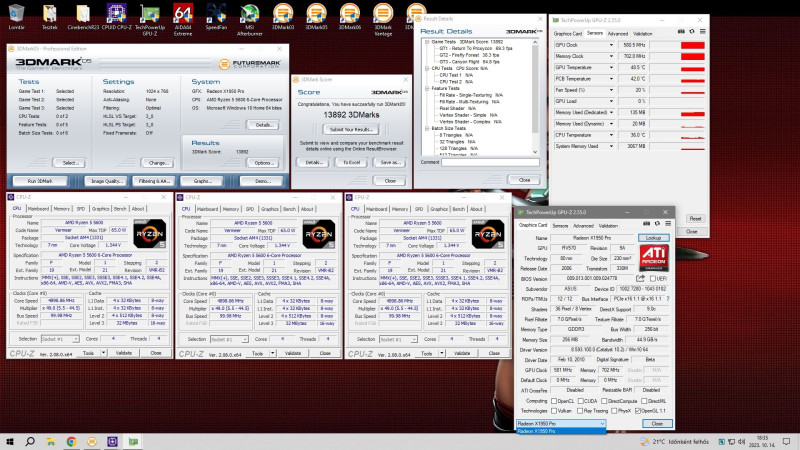This screenshot has height=450, width=800.
Task: Collapse the Feature Tests tree node
Action: point(427,88)
